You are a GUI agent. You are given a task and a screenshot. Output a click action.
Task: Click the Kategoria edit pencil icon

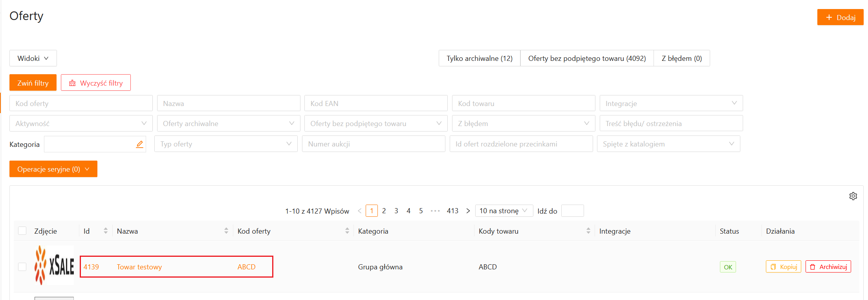point(139,144)
